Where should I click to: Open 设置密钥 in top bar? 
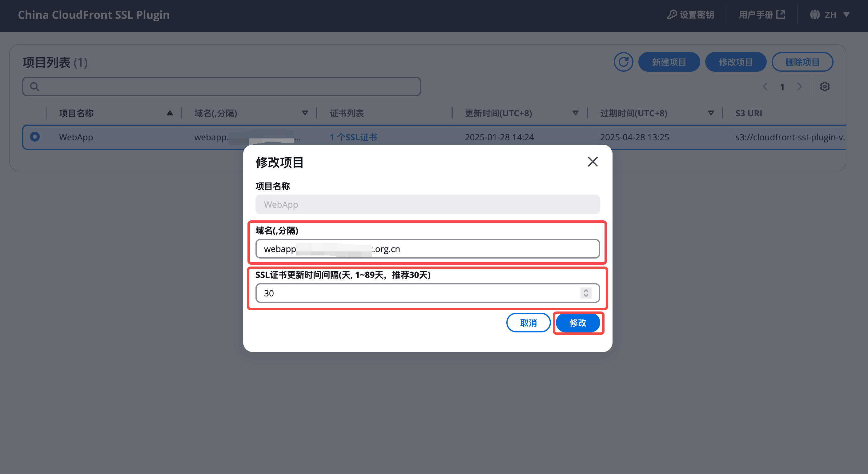click(x=690, y=15)
